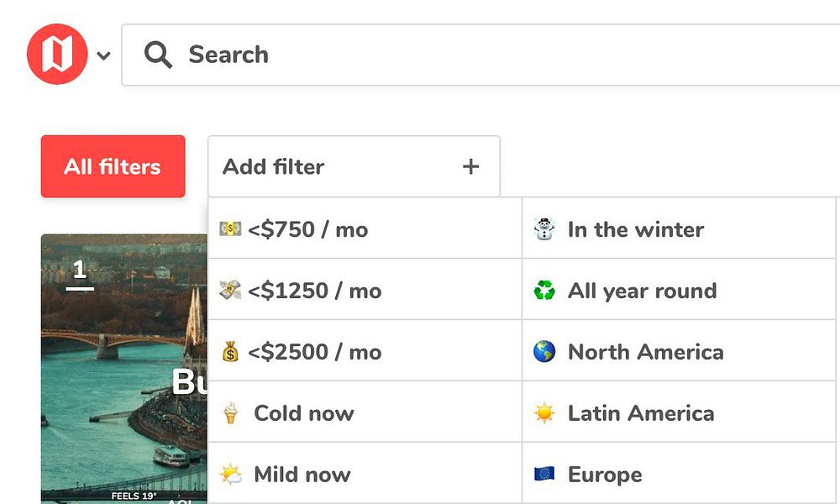The image size is (840, 504).
Task: Click the EU flag Europe icon
Action: [544, 475]
